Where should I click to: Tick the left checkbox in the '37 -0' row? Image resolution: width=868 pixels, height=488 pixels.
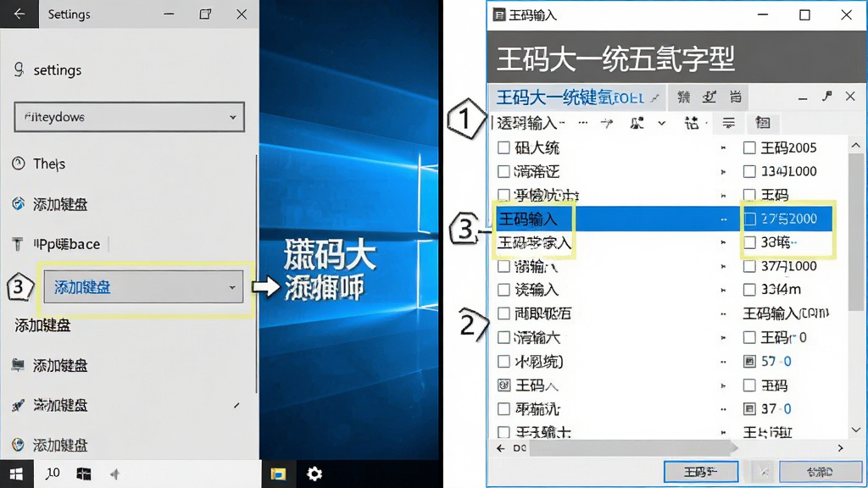(x=504, y=409)
